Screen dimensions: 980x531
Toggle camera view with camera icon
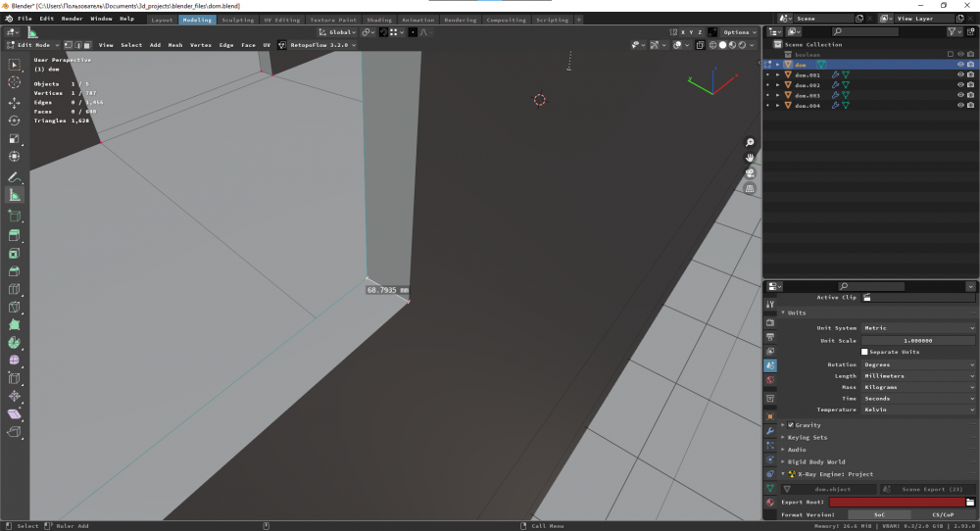pos(750,173)
